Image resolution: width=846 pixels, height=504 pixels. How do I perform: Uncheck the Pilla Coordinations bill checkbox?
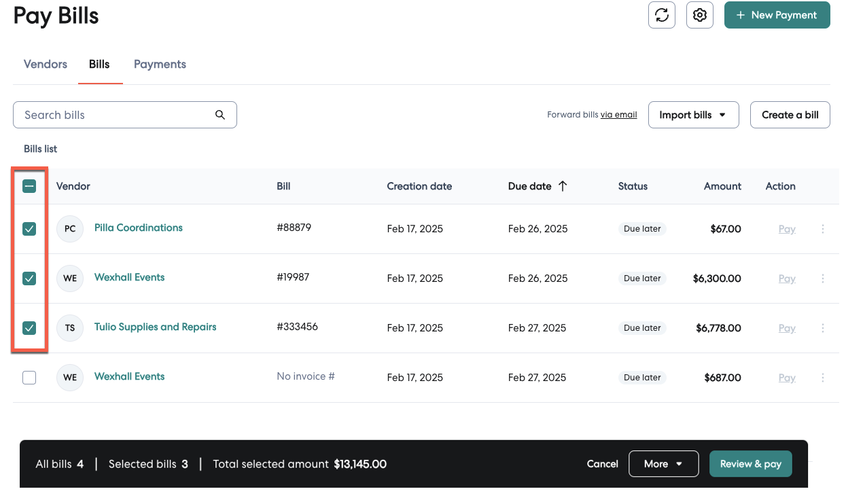(x=29, y=229)
